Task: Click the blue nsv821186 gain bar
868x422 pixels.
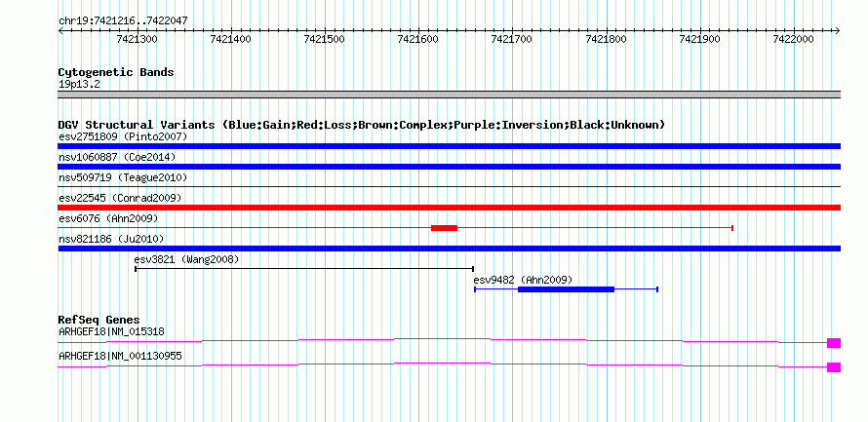Action: click(x=449, y=249)
